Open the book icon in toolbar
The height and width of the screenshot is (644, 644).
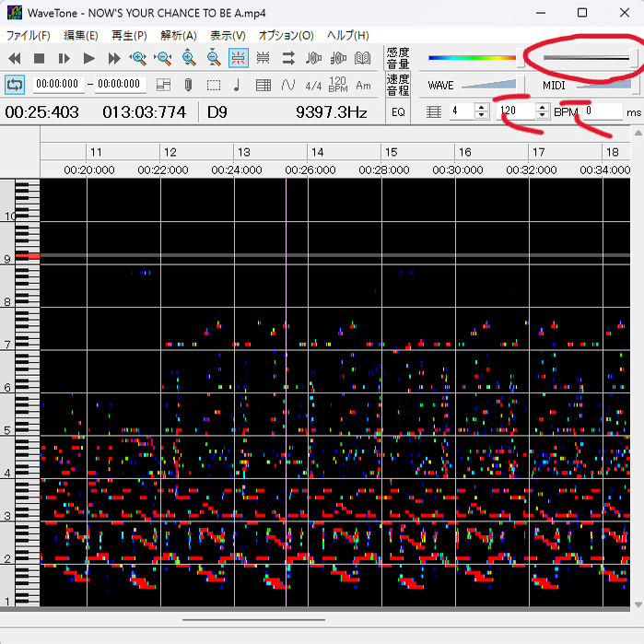(x=363, y=58)
